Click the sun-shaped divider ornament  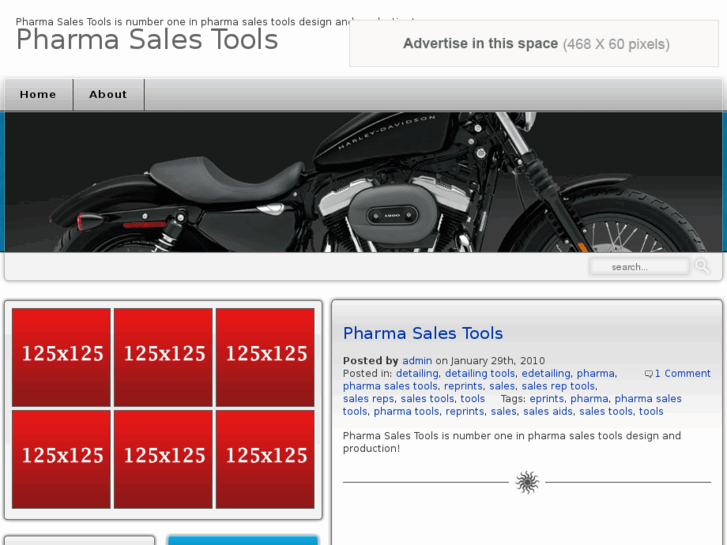(527, 483)
